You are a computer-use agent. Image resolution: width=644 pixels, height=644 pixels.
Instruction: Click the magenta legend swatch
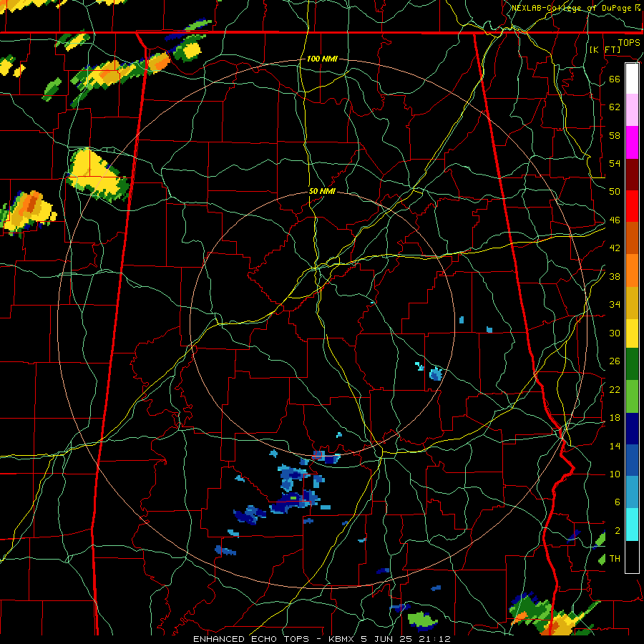coord(632,142)
